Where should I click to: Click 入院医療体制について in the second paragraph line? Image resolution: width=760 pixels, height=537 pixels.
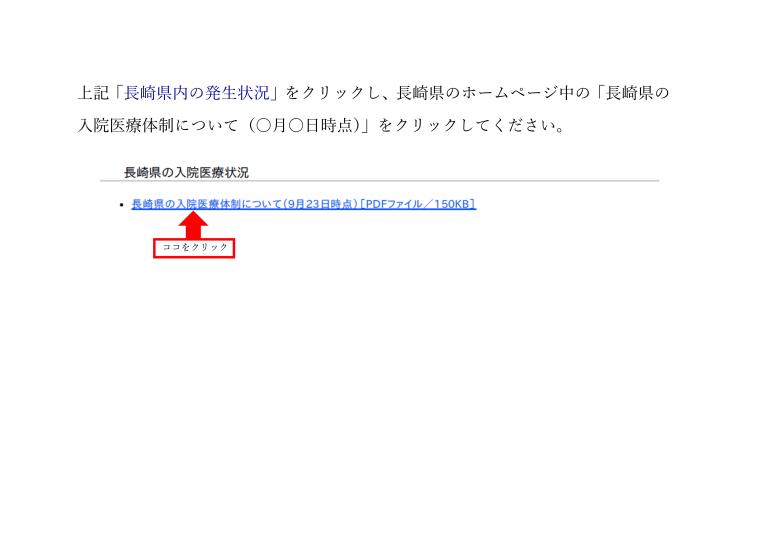pos(158,126)
